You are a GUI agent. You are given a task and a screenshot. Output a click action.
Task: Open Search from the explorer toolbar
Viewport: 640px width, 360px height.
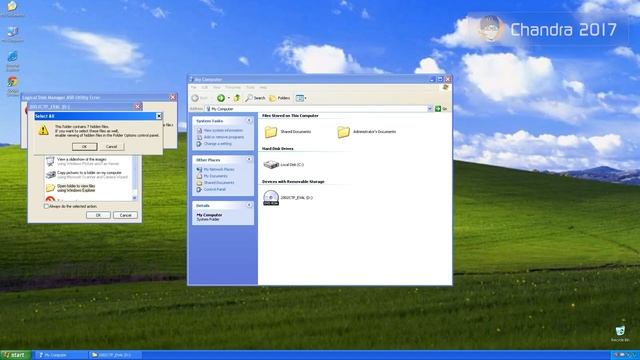(x=256, y=98)
